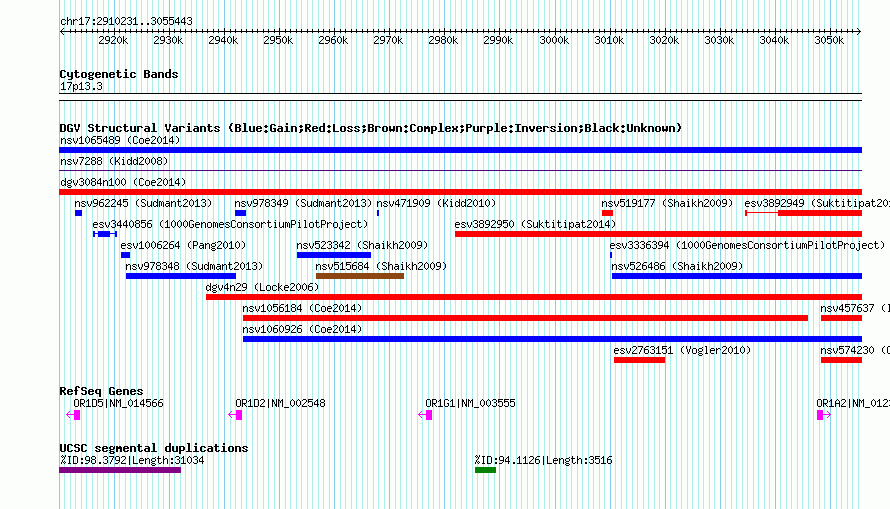Click the nsv515684 brown complex variant bar

click(x=360, y=276)
